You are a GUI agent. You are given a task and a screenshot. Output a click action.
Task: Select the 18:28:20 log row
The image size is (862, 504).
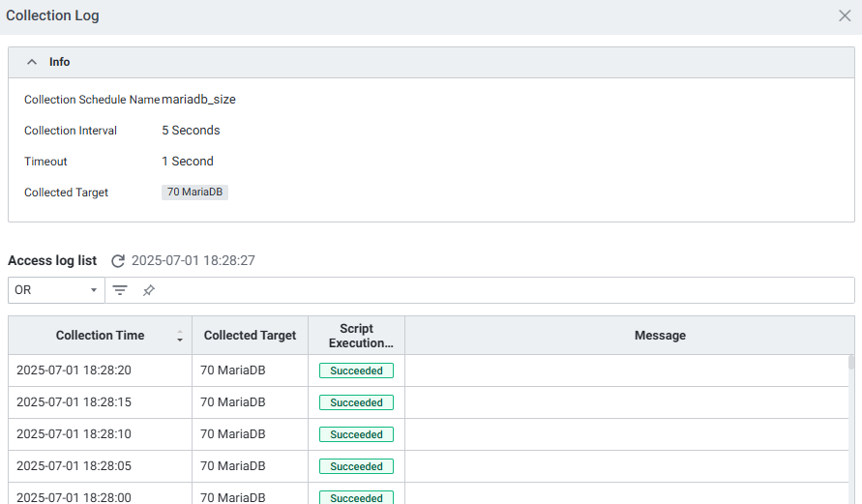[74, 371]
